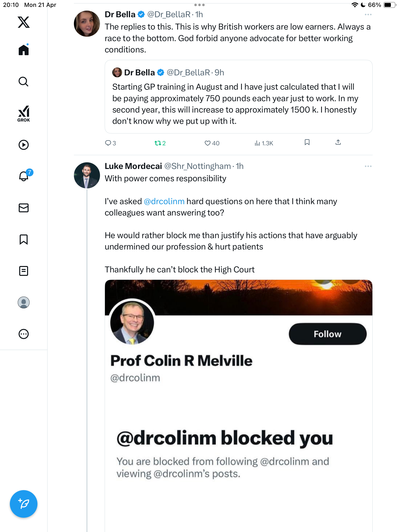Open the quoted Dr Bella GP training post
This screenshot has width=399, height=532.
[x=238, y=97]
